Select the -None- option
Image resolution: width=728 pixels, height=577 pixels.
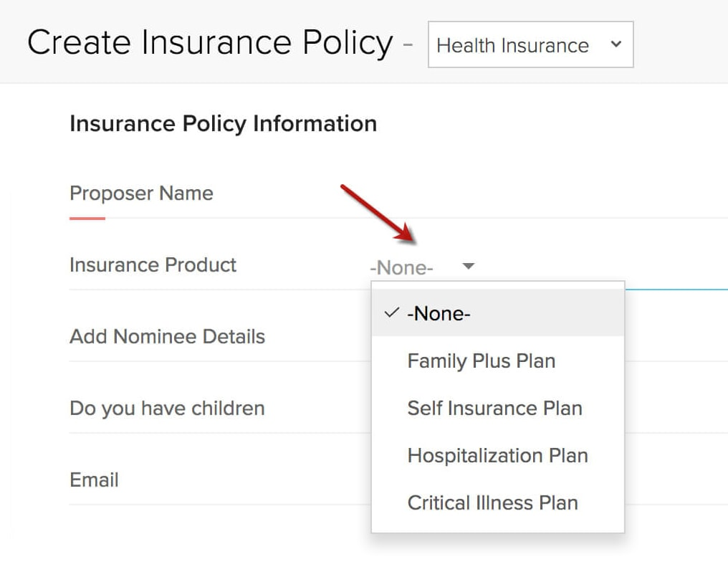coord(439,313)
